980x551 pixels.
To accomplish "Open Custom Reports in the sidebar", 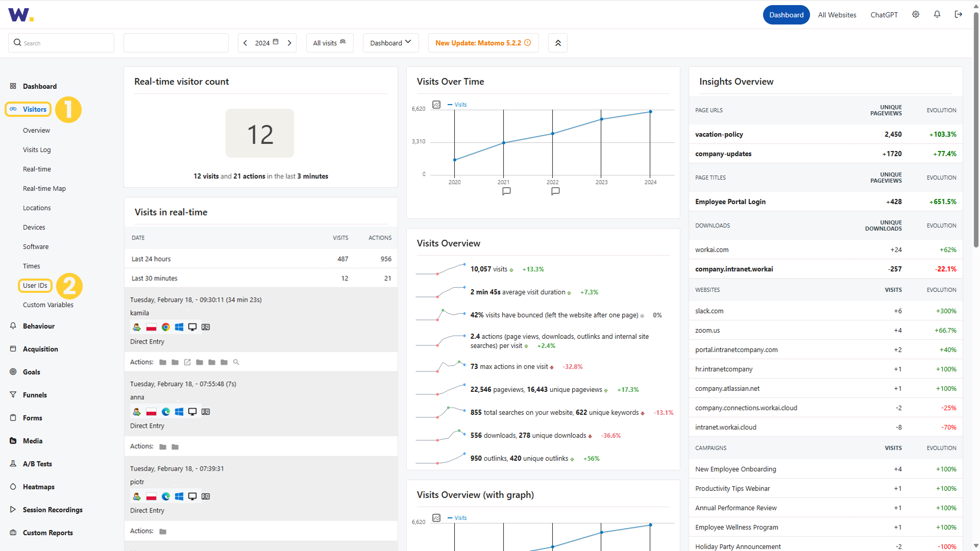I will click(x=47, y=533).
